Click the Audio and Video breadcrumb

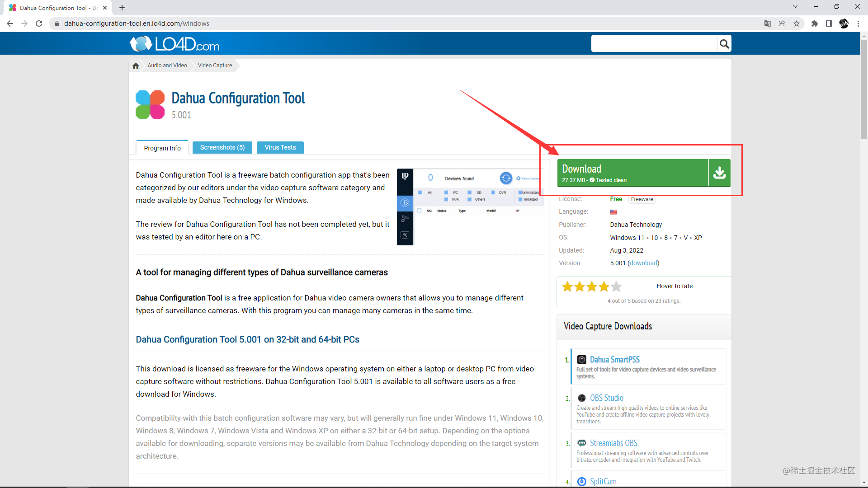167,66
